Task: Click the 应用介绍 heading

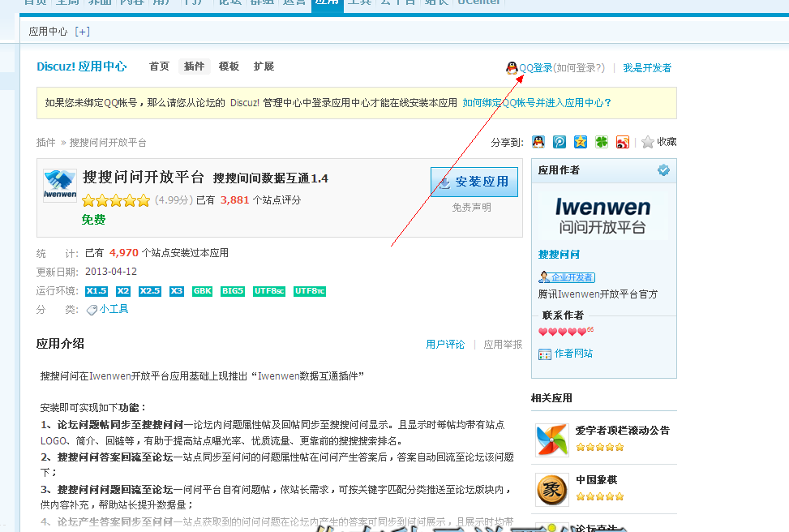Action: point(60,344)
